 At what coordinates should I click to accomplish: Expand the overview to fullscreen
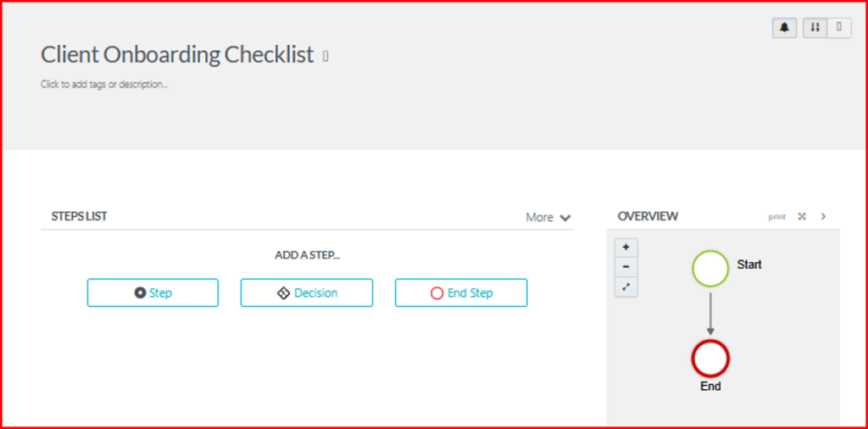tap(802, 217)
